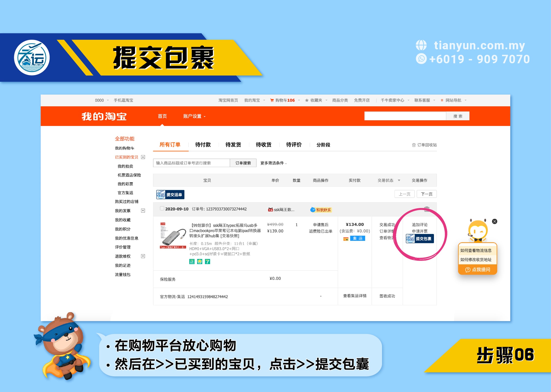Delete order using trash icon in order header
Image resolution: width=551 pixels, height=392 pixels.
(x=427, y=209)
